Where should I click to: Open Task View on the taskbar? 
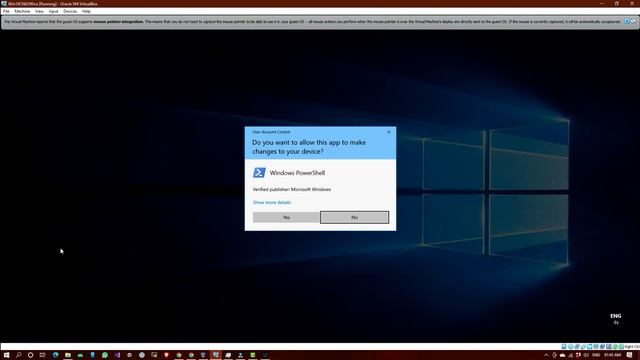point(42,355)
